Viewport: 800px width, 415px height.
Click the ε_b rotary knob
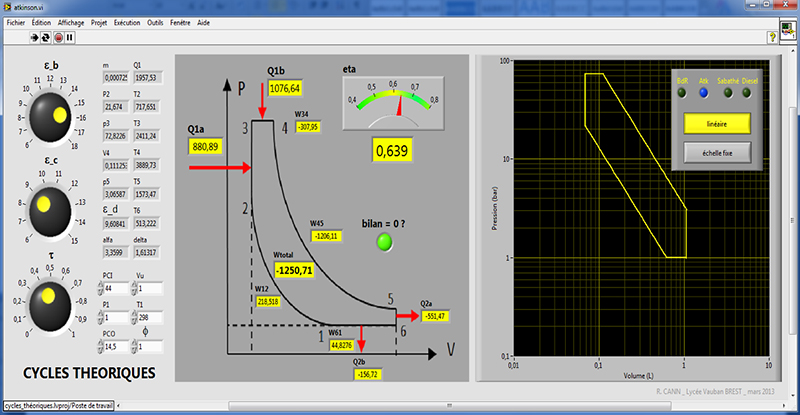[x=49, y=115]
